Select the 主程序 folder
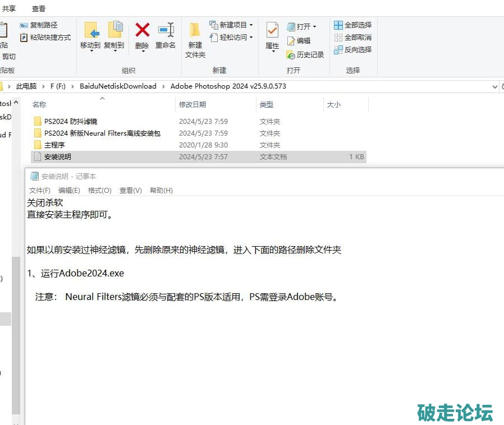The height and width of the screenshot is (425, 504). pos(54,145)
